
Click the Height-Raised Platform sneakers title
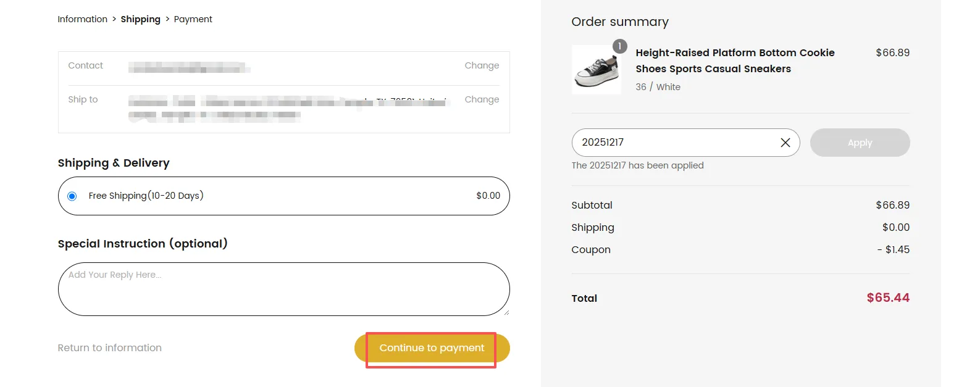coord(735,60)
